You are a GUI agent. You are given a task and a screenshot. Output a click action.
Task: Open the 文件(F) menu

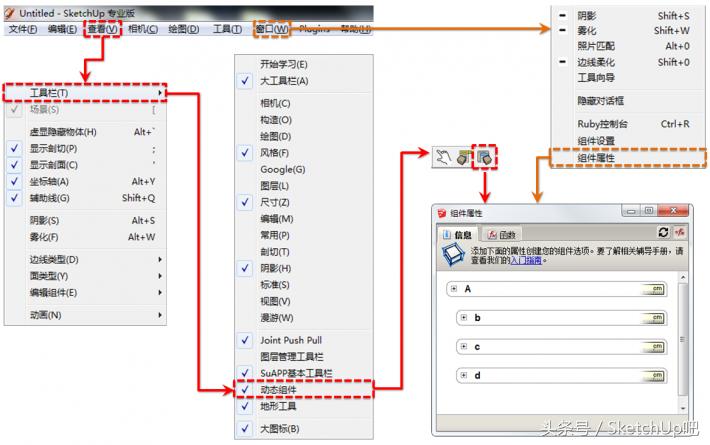tap(23, 29)
